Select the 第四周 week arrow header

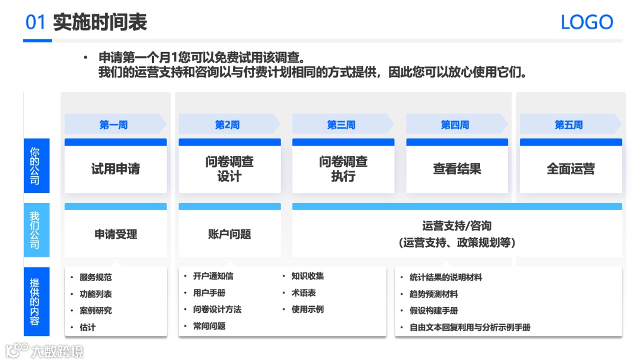tap(457, 124)
